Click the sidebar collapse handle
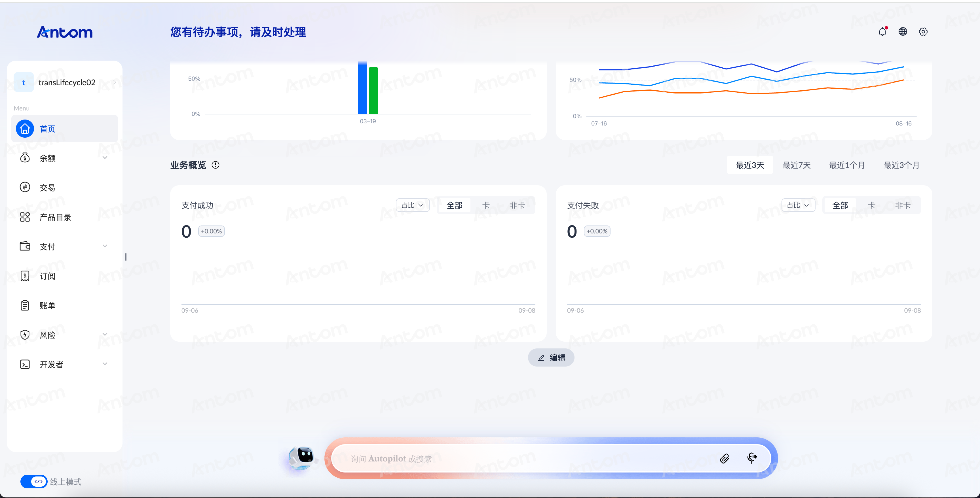This screenshot has width=980, height=498. tap(126, 257)
